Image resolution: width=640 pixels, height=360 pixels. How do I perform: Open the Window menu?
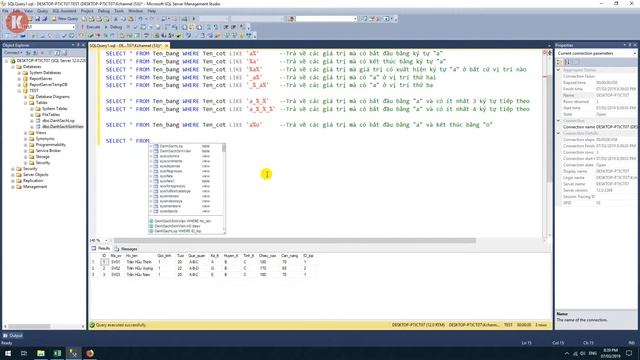(x=136, y=11)
